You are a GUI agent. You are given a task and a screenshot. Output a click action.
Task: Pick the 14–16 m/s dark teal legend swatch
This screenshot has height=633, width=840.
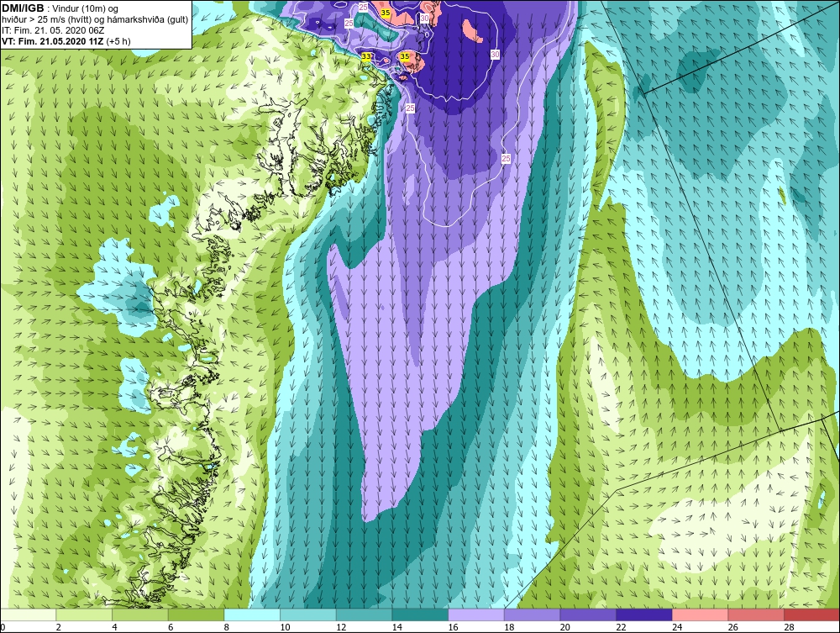(420, 615)
